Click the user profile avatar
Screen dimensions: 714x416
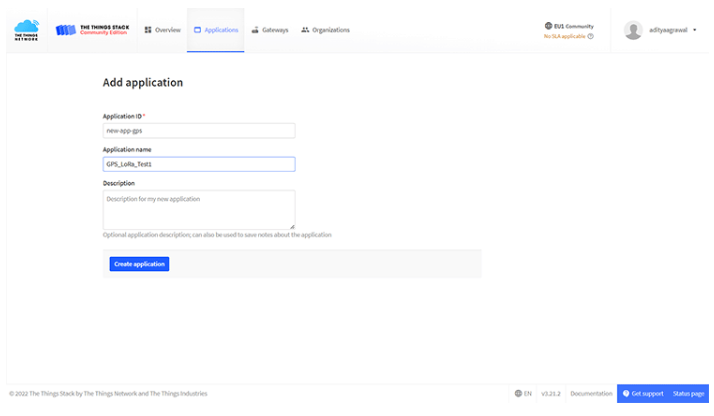[x=633, y=30]
